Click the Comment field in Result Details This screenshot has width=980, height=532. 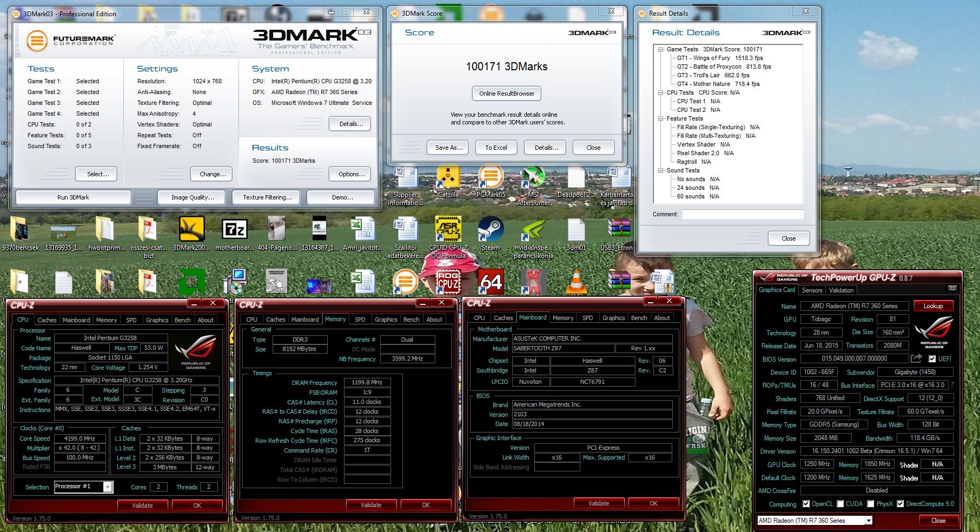tap(743, 214)
